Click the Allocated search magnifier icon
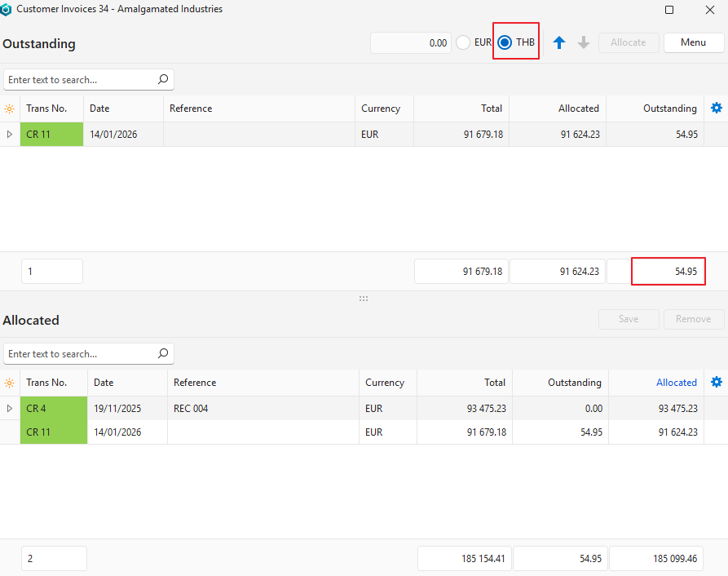728x576 pixels. pyautogui.click(x=163, y=353)
